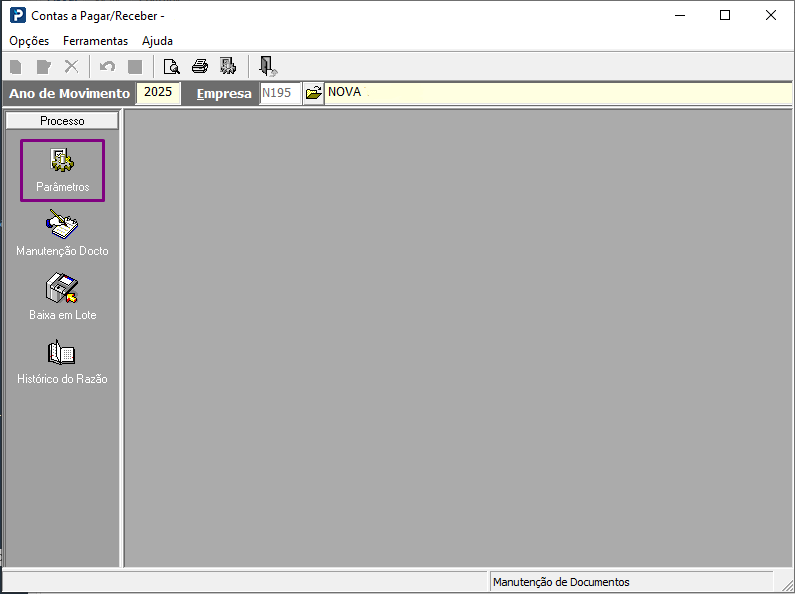The image size is (795, 594).
Task: Click the Empresa label
Action: coord(224,94)
